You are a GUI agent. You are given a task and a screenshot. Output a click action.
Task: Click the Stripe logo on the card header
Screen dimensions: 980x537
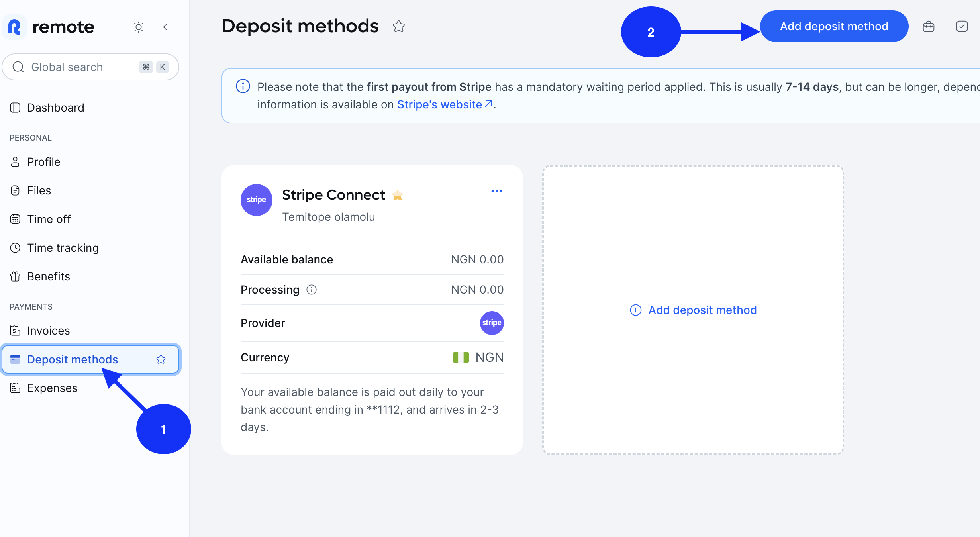[x=257, y=200]
